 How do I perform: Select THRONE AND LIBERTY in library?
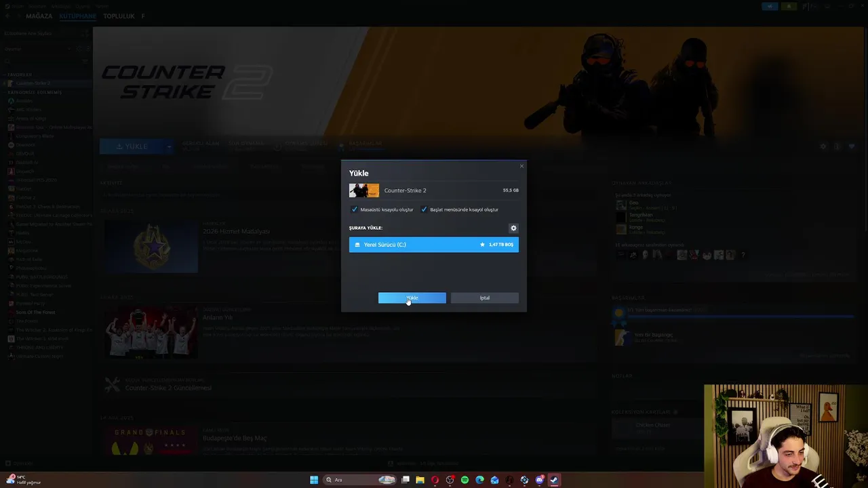click(41, 348)
